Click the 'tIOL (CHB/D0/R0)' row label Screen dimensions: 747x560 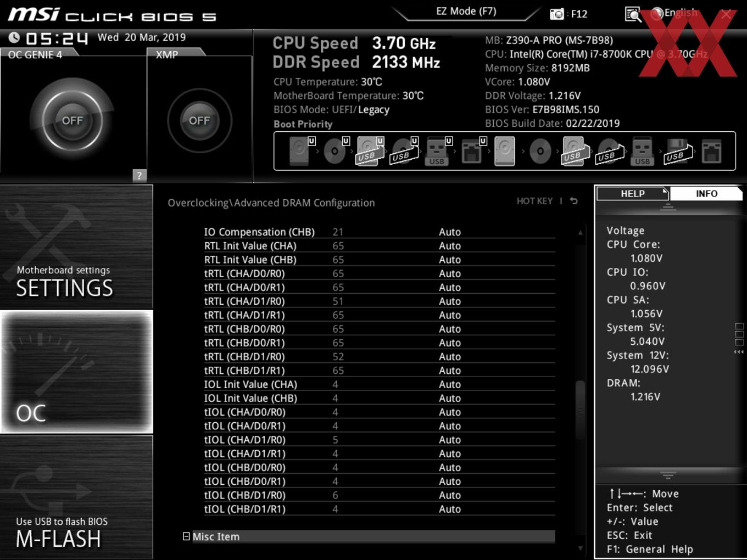pos(244,467)
